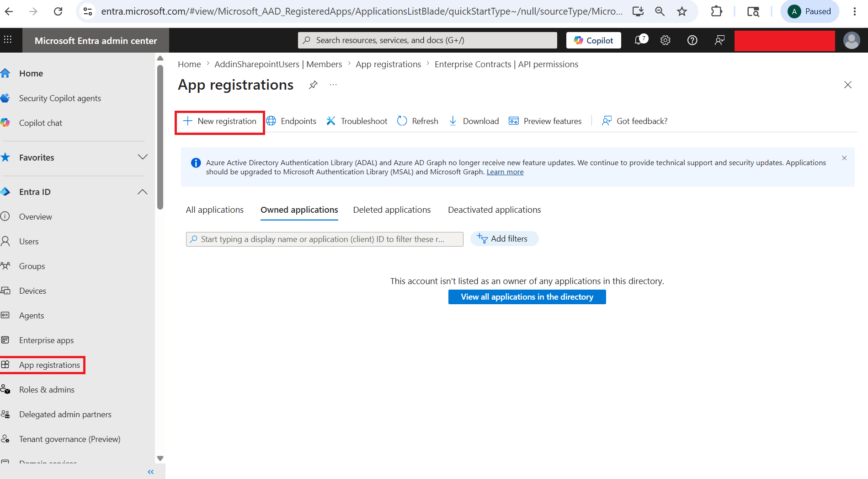Image resolution: width=868 pixels, height=479 pixels.
Task: Click sidebar scrollbar down arrow
Action: (x=160, y=458)
